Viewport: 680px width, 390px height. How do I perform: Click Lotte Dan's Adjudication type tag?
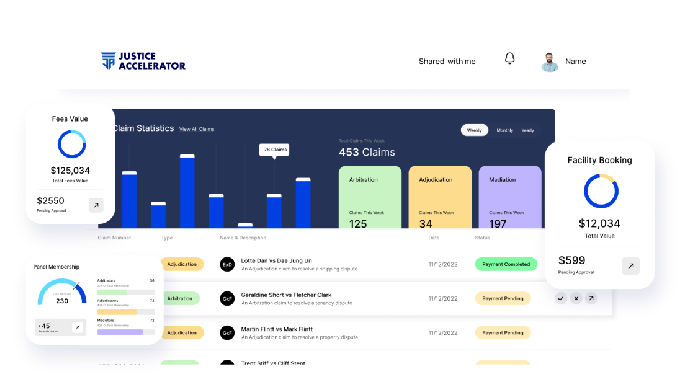(x=182, y=264)
